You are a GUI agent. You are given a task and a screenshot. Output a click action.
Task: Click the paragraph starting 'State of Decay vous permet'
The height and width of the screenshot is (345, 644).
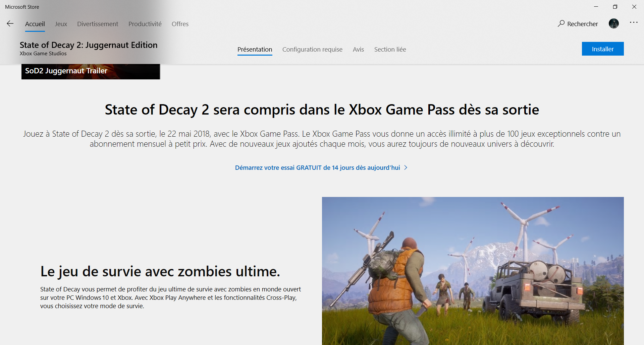click(170, 297)
